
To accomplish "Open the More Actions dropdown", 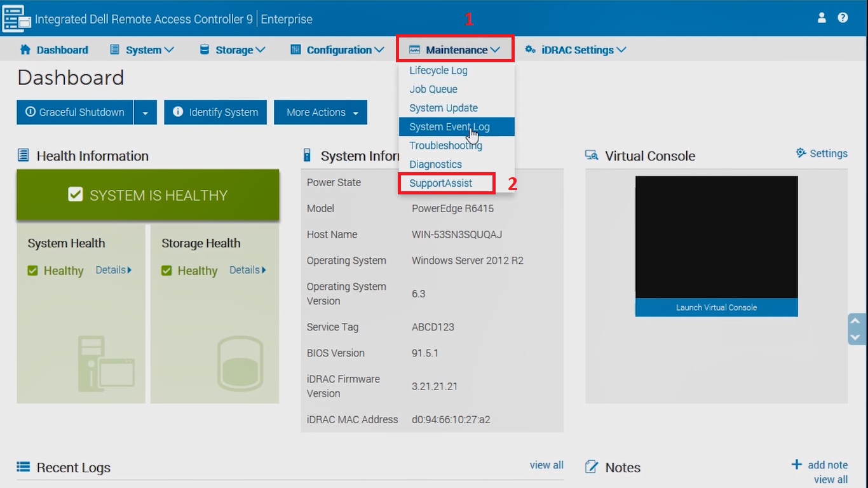I will [x=321, y=112].
